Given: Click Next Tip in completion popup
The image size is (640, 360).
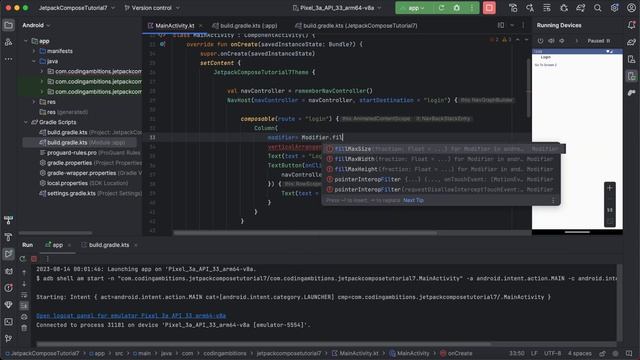Looking at the screenshot, I should (413, 200).
